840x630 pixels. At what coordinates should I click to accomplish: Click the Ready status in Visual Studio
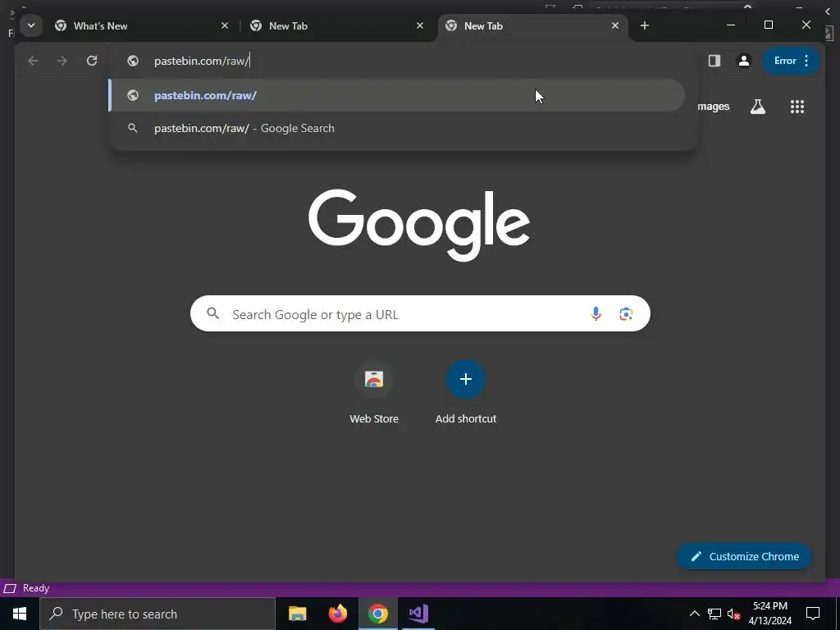point(36,588)
